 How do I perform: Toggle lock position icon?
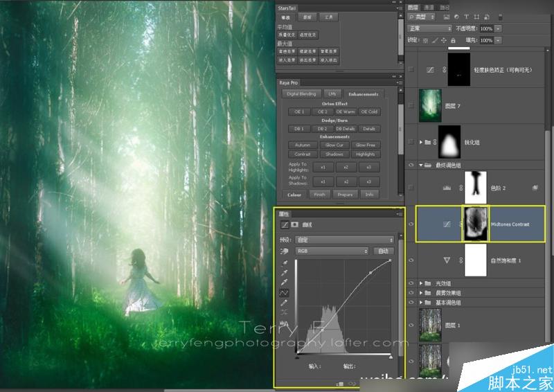click(444, 40)
